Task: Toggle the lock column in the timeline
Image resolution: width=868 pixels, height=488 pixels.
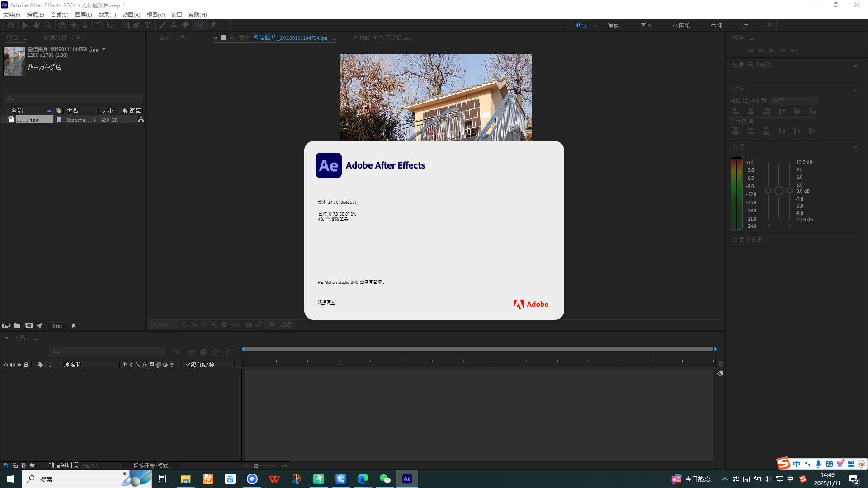Action: tap(26, 365)
